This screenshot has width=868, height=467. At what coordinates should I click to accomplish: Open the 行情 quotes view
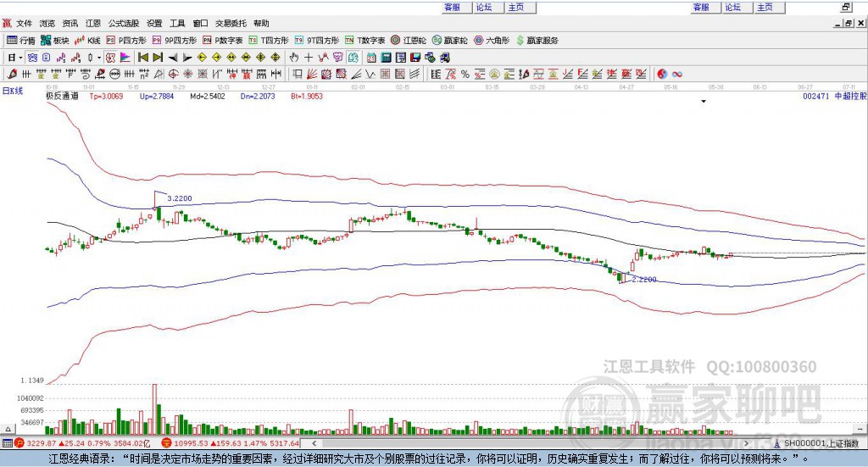(x=21, y=41)
